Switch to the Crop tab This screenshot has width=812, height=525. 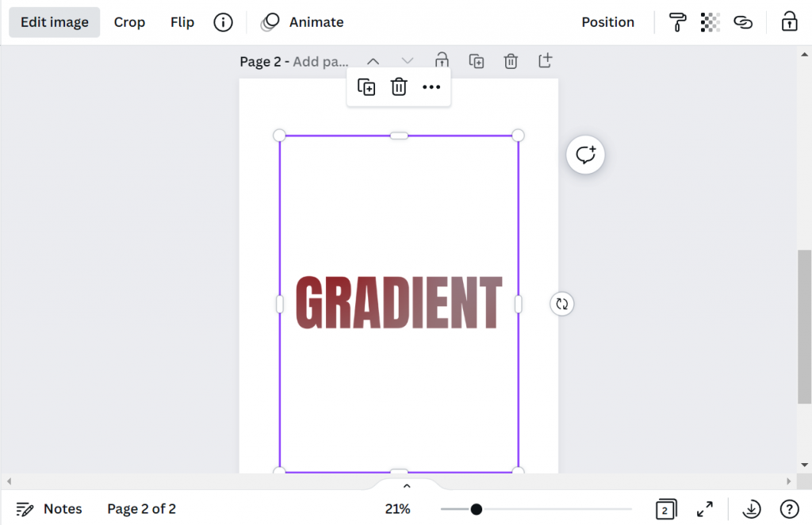pos(129,21)
